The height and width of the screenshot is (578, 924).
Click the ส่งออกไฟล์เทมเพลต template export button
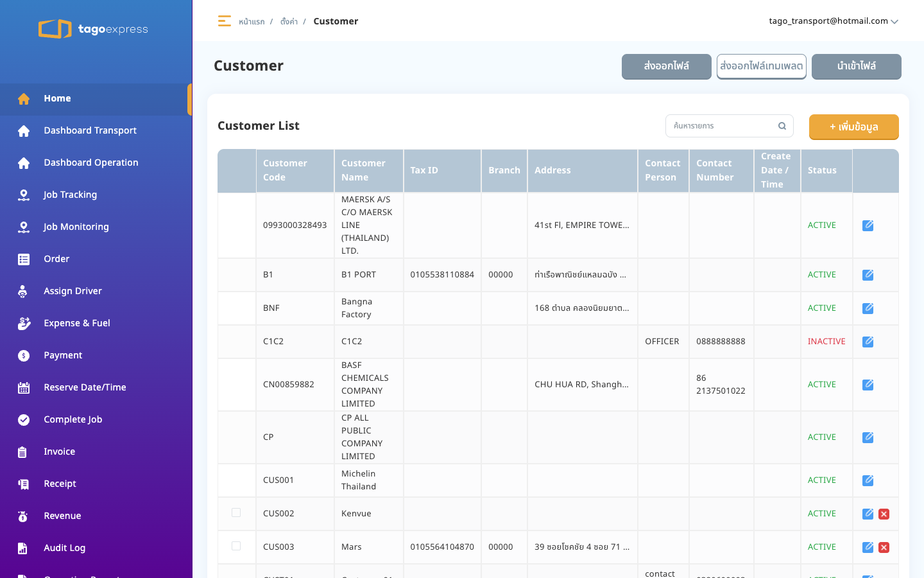(x=762, y=66)
